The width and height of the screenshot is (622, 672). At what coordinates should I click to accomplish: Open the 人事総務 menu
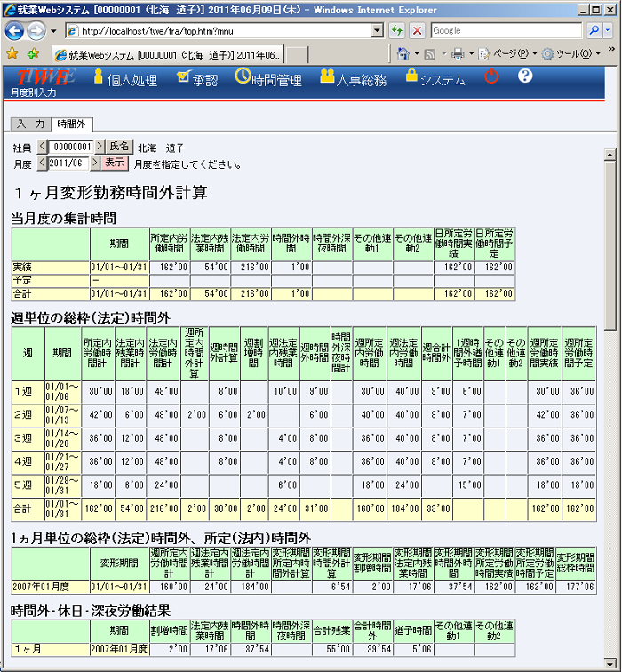tap(354, 79)
